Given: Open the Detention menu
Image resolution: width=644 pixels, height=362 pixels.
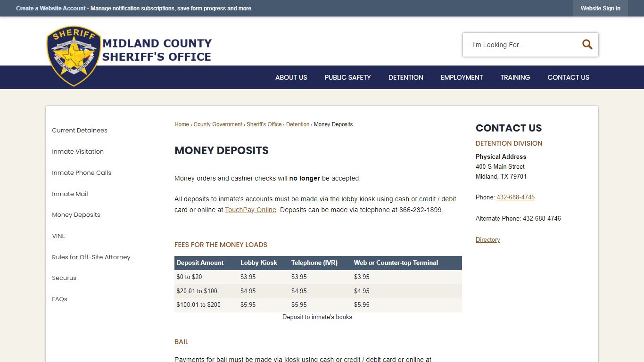Looking at the screenshot, I should 405,77.
